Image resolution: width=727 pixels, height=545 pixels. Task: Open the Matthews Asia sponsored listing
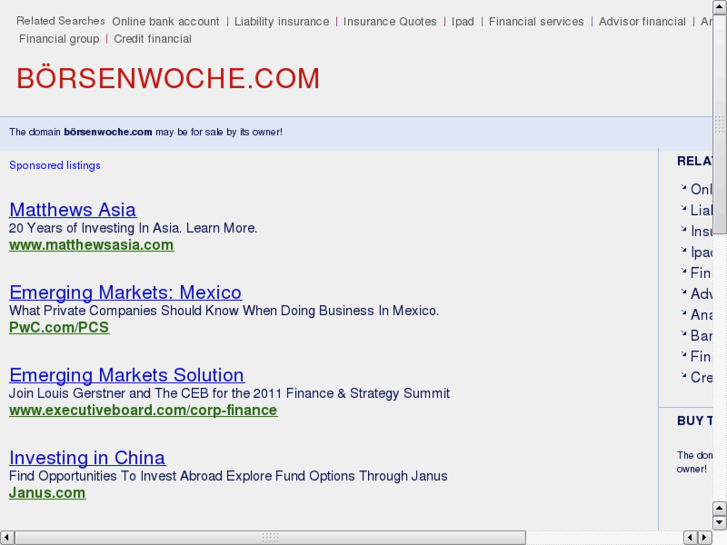[73, 210]
